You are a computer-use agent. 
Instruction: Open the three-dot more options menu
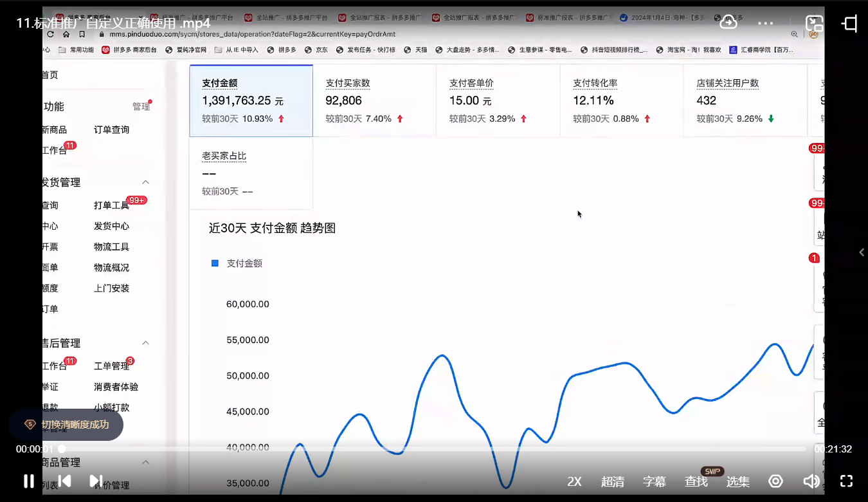click(765, 23)
